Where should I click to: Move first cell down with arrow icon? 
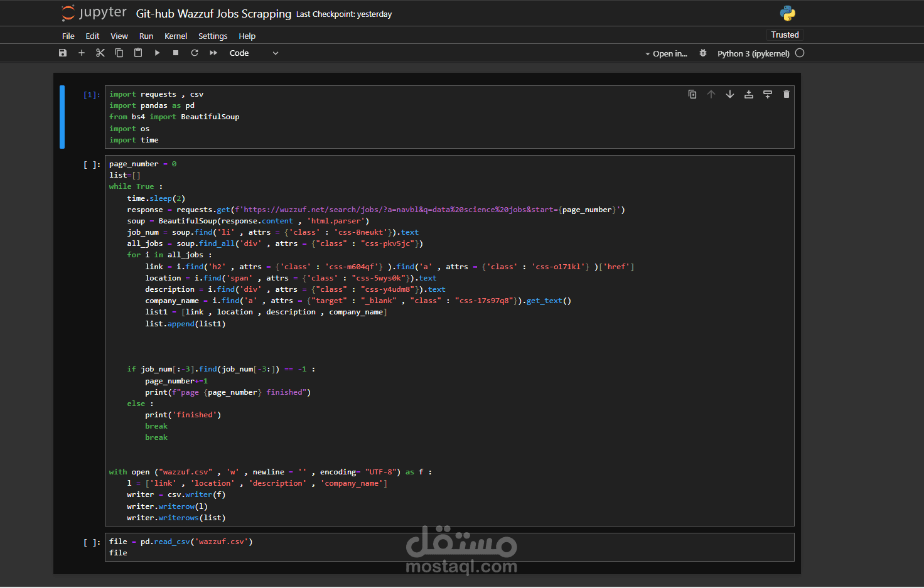tap(730, 94)
